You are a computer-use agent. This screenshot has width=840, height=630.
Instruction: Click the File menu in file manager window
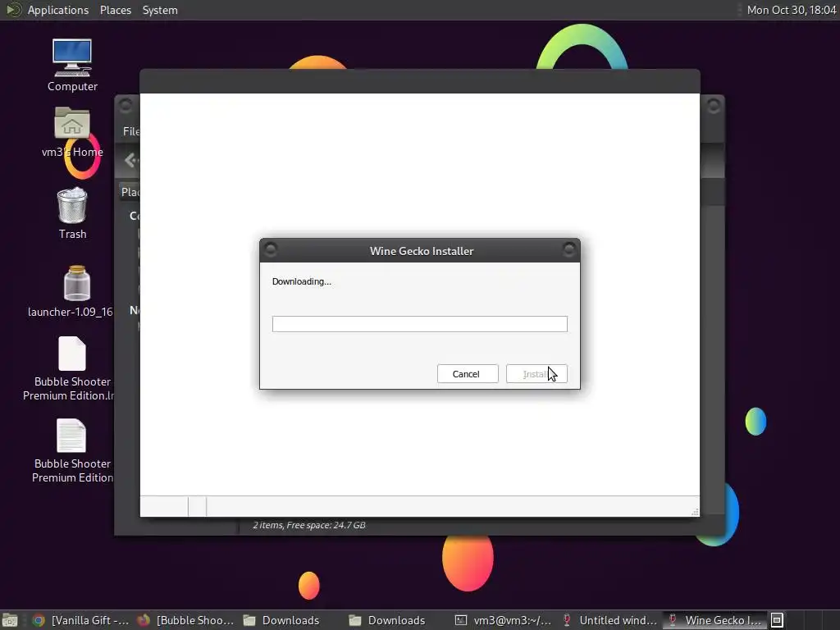click(130, 131)
